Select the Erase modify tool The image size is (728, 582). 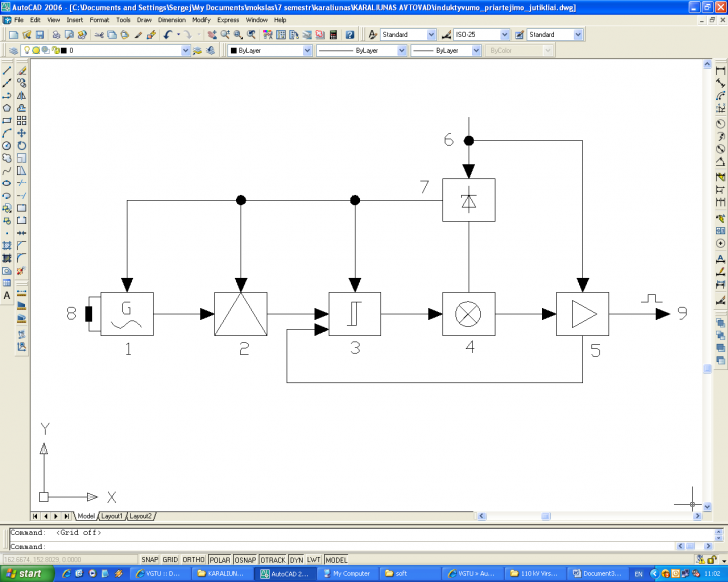(x=21, y=71)
